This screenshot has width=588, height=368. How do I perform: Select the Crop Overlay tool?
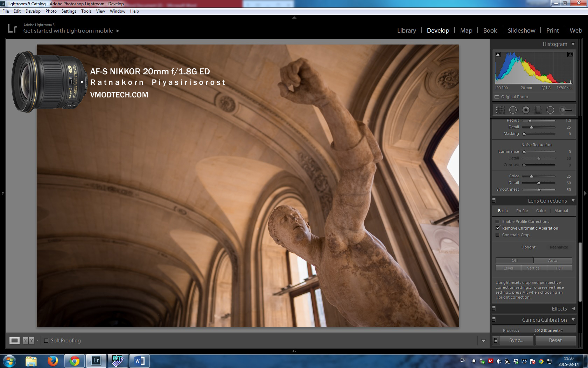500,110
